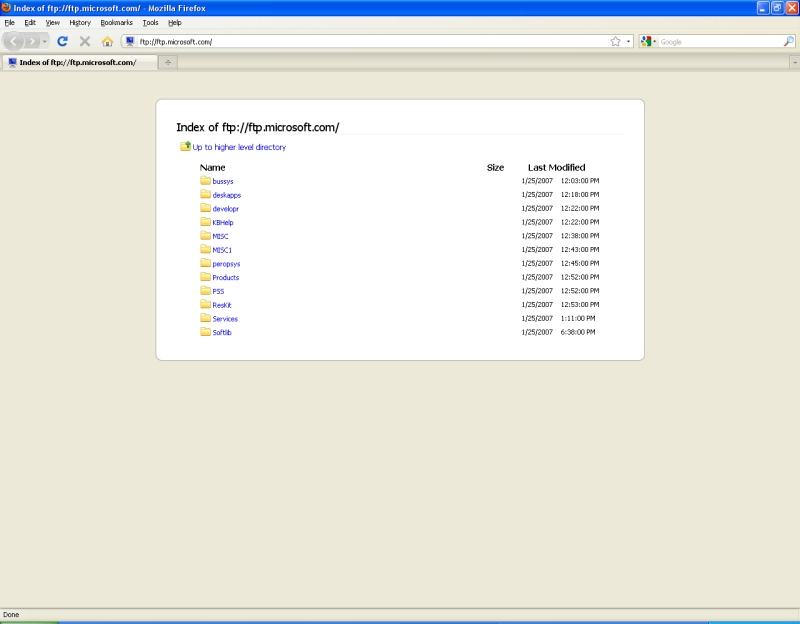800x624 pixels.
Task: Open the list all tabs dropdown
Action: 794,62
